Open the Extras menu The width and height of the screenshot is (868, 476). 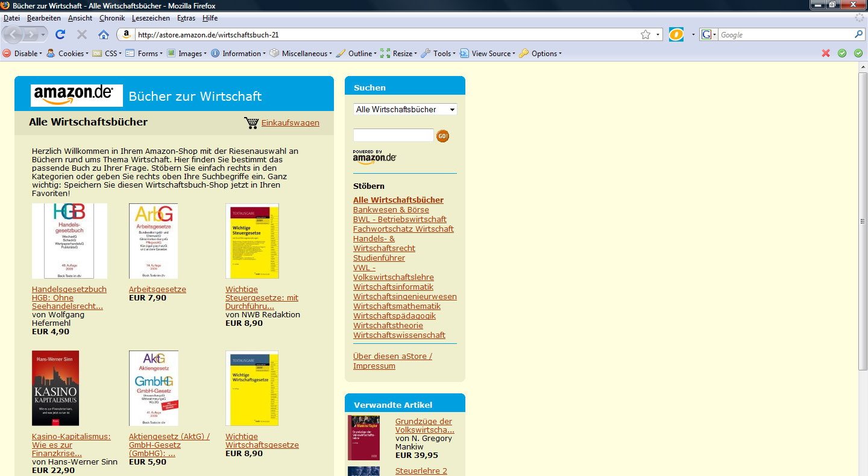point(186,18)
